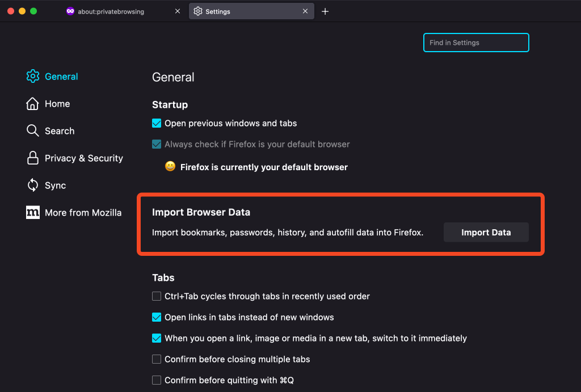Click the private browsing mask tab icon
Screen dimensions: 581x392
pos(70,11)
